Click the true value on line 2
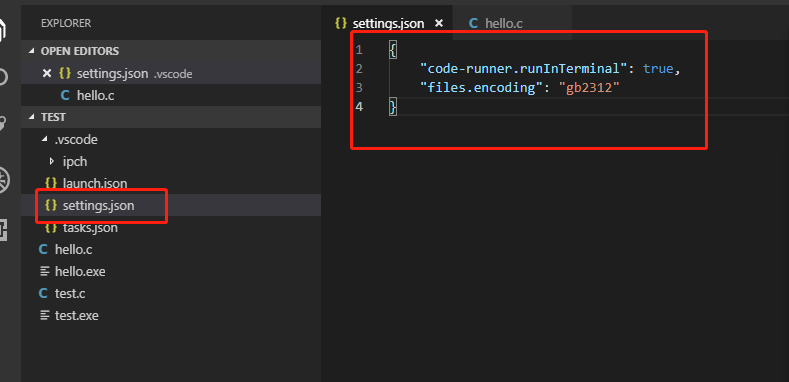789x382 pixels. [x=658, y=68]
